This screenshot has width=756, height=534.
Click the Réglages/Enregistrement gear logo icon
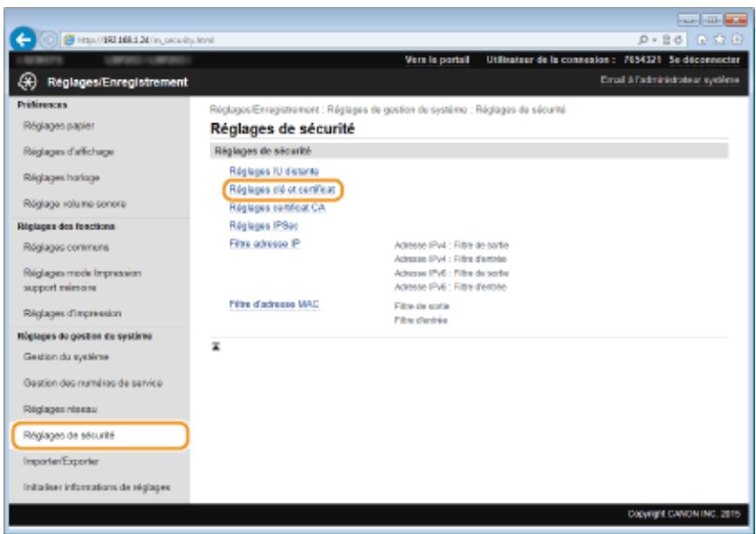[x=28, y=82]
